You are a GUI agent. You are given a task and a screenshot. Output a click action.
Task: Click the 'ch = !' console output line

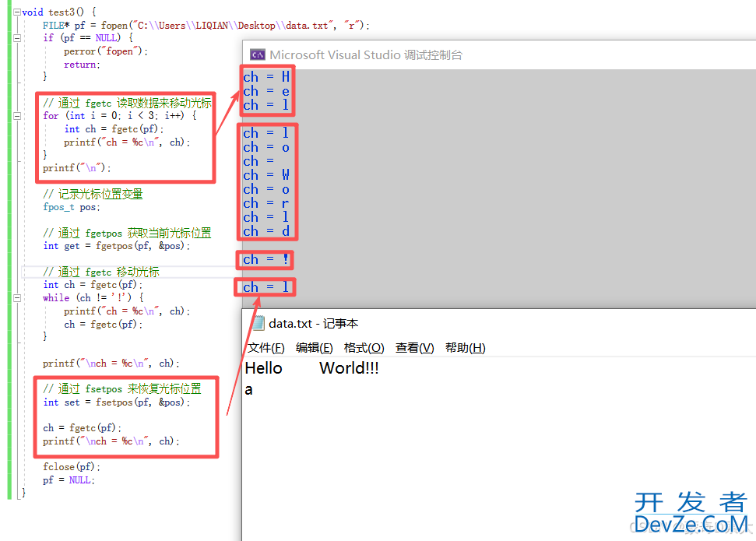(265, 260)
